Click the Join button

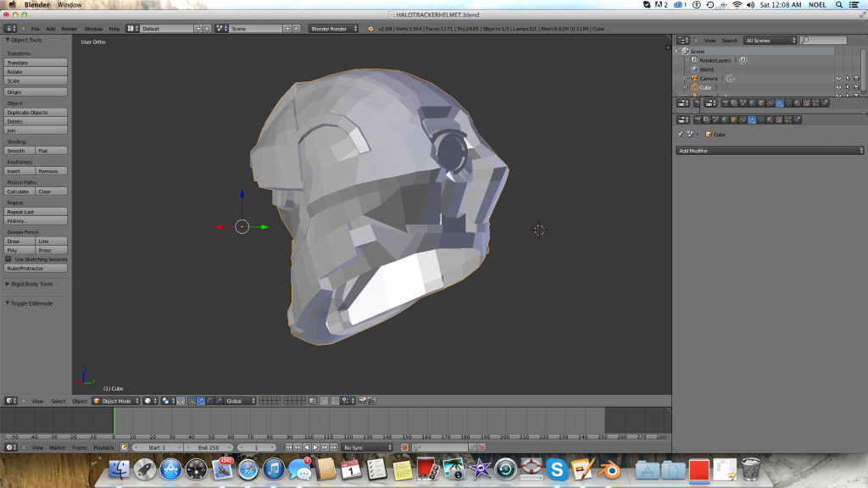[x=36, y=130]
